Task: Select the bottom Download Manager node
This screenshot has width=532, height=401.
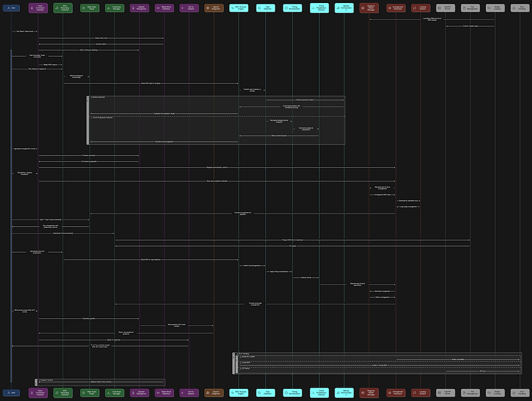Action: tap(115, 392)
